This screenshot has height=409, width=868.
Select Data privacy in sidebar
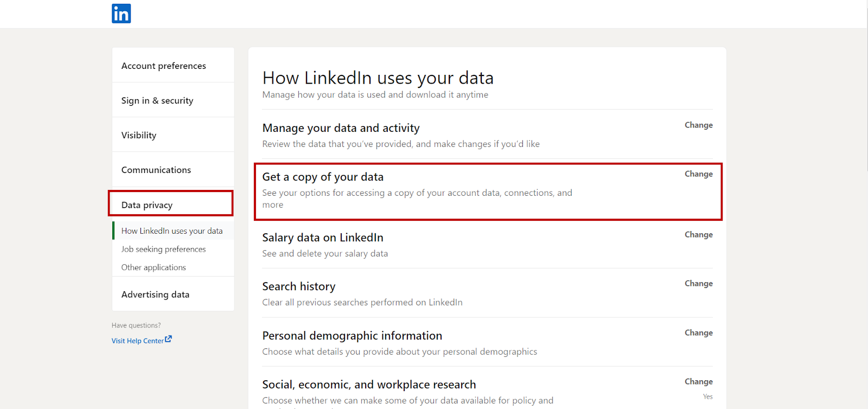[x=171, y=204]
